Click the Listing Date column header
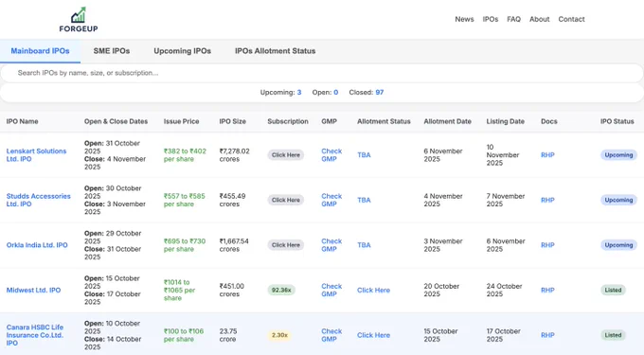 [x=505, y=121]
